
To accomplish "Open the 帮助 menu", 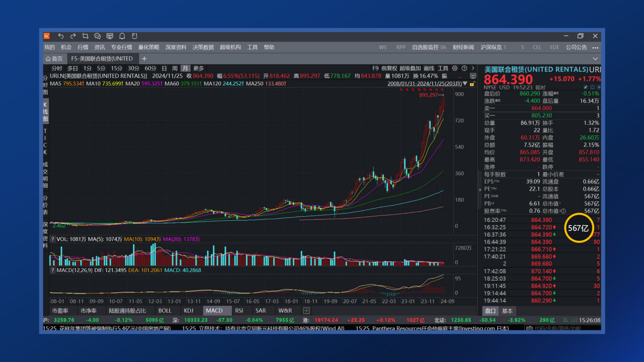I will pyautogui.click(x=269, y=47).
